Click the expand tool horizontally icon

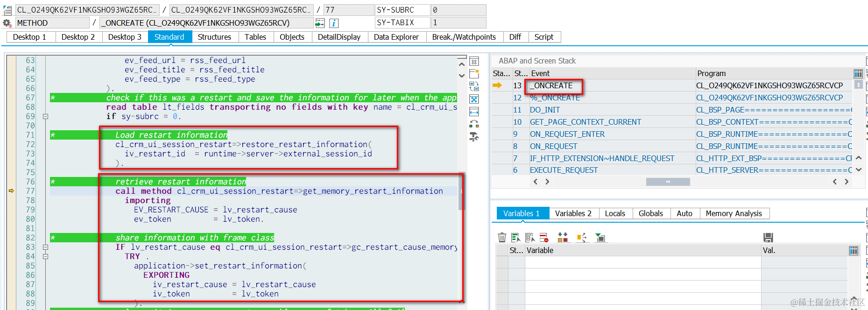point(474,112)
